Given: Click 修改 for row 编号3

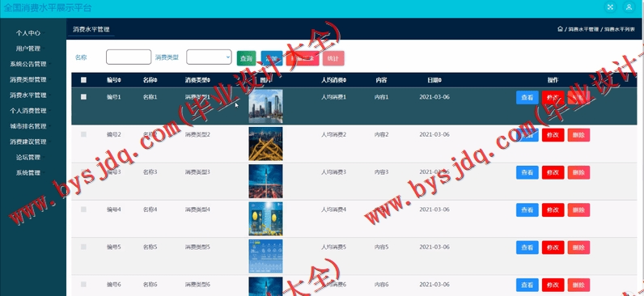Looking at the screenshot, I should (x=553, y=172).
